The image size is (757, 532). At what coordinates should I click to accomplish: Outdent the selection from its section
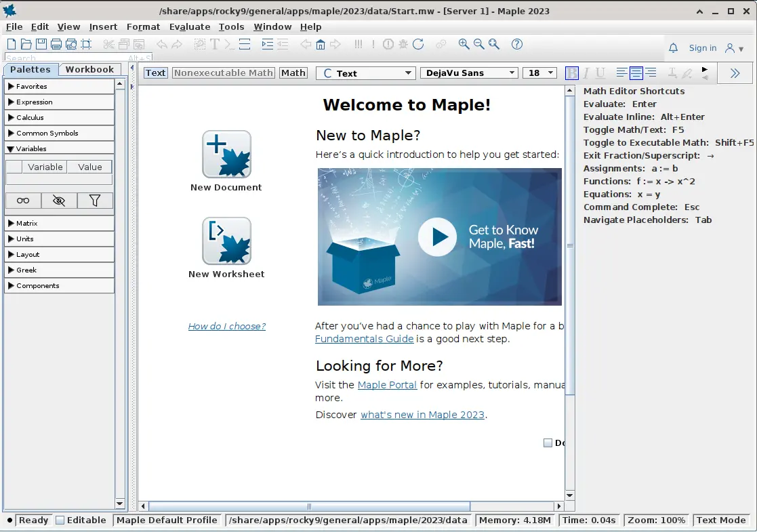[283, 45]
